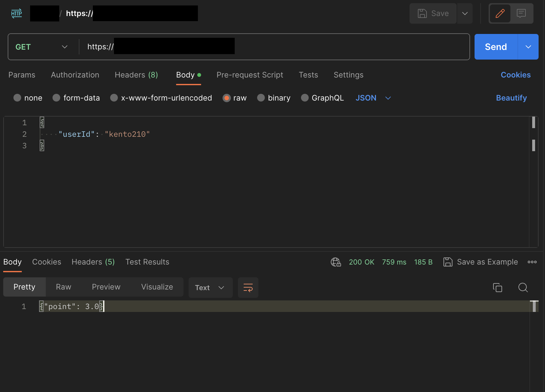This screenshot has height=392, width=545.
Task: Click the word wrap icon in response toolbar
Action: (x=248, y=288)
